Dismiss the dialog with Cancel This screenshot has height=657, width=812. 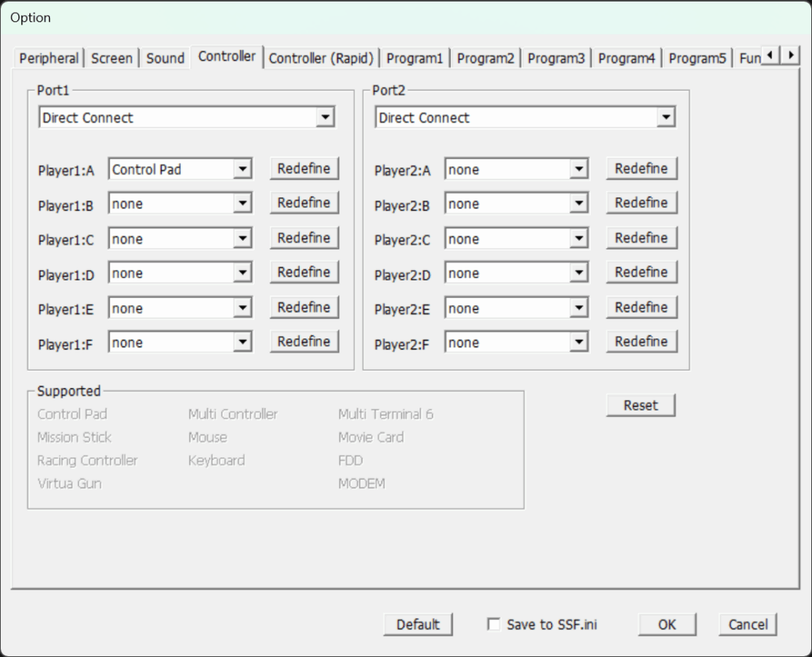tap(746, 625)
